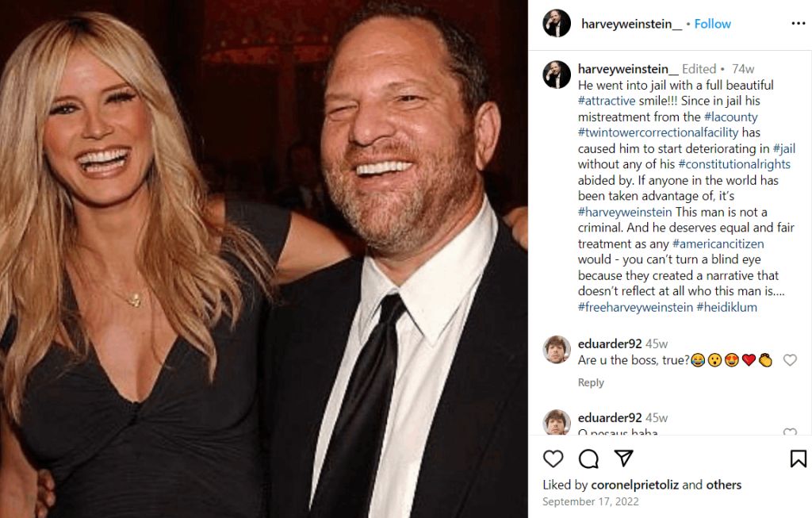Open post options via the three-dot icon

tap(797, 23)
